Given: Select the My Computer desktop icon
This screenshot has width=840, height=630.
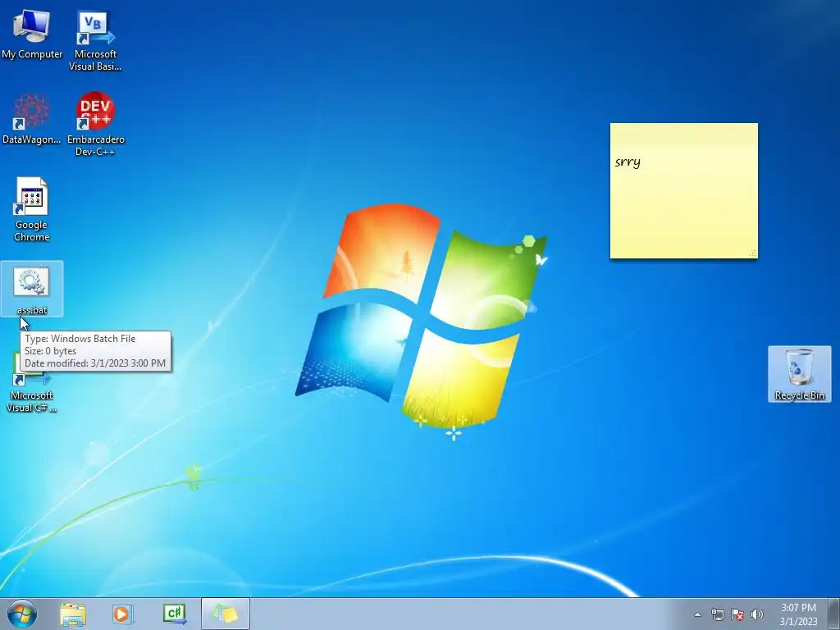Looking at the screenshot, I should (x=32, y=34).
